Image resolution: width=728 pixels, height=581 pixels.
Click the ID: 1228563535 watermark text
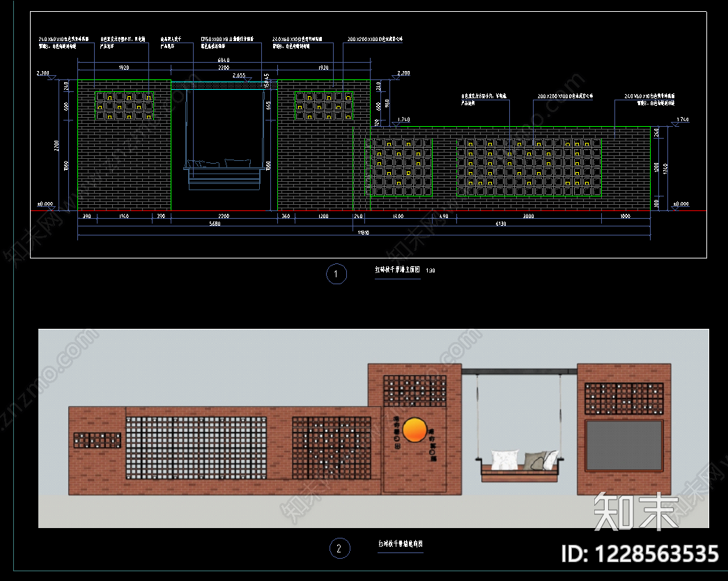click(x=640, y=554)
